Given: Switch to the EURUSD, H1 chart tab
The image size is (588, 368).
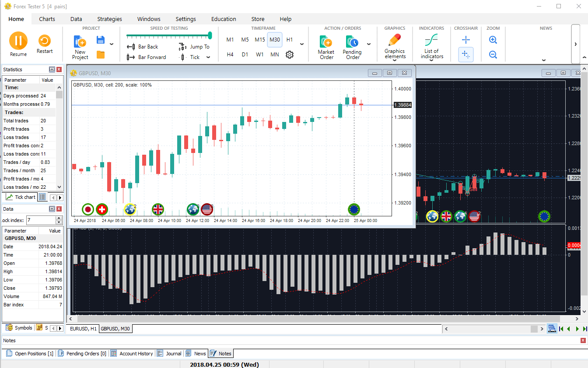Looking at the screenshot, I should [x=84, y=329].
